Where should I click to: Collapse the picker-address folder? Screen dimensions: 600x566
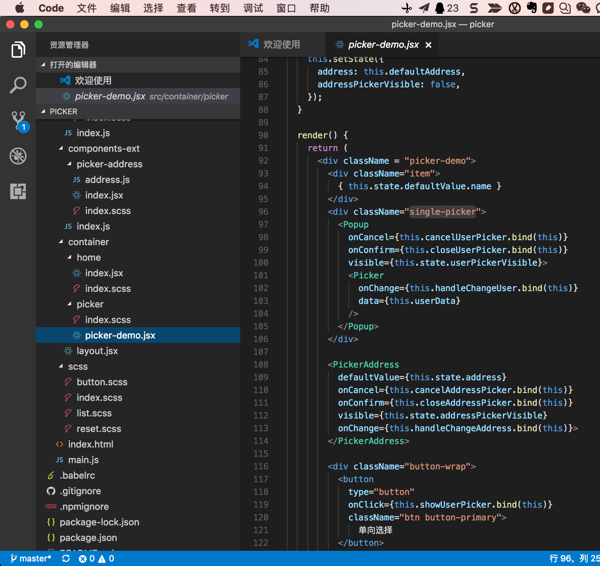pyautogui.click(x=108, y=164)
